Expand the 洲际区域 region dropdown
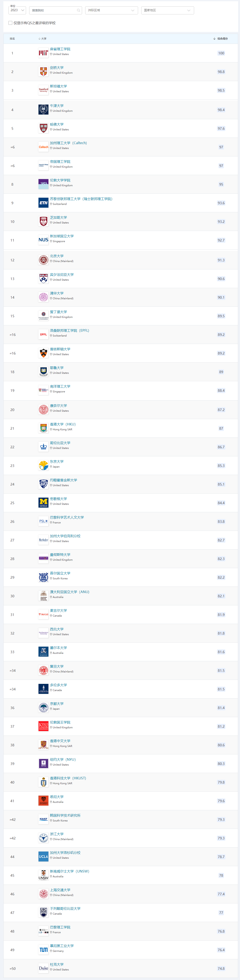Screen dimensions: 240x980 [x=111, y=10]
